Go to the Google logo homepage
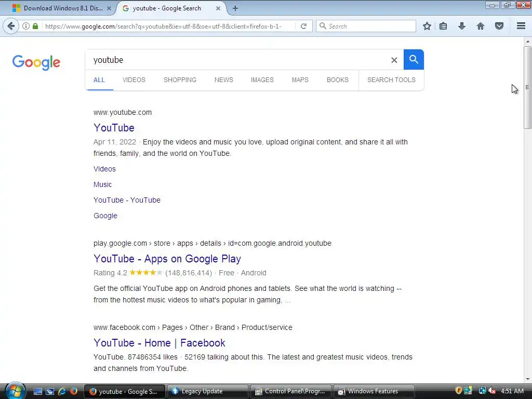This screenshot has height=399, width=532. (36, 62)
